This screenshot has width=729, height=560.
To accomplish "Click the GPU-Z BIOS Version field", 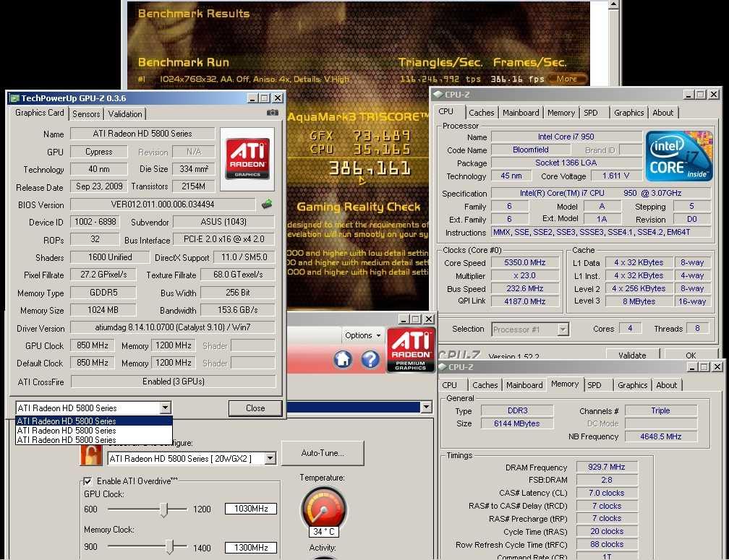I will tap(162, 204).
